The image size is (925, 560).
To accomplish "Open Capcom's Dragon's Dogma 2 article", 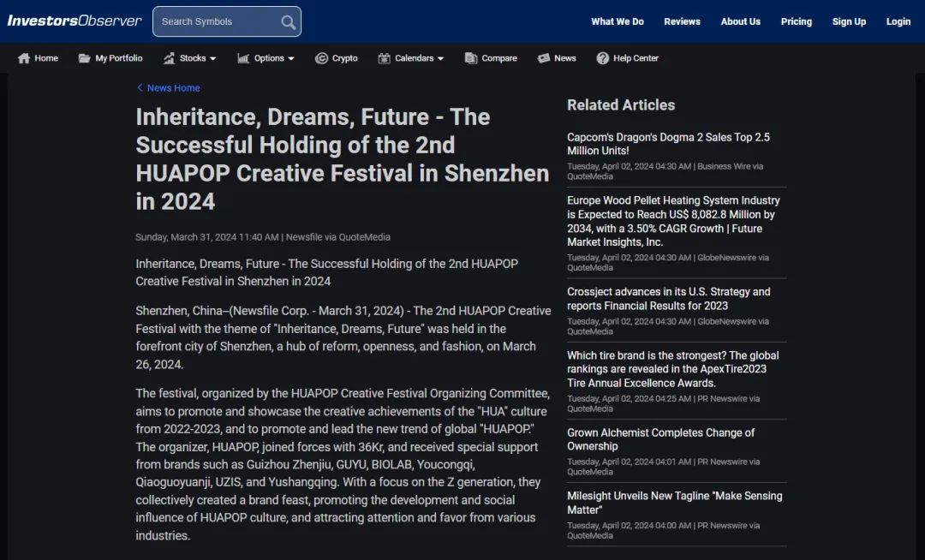I will [668, 144].
